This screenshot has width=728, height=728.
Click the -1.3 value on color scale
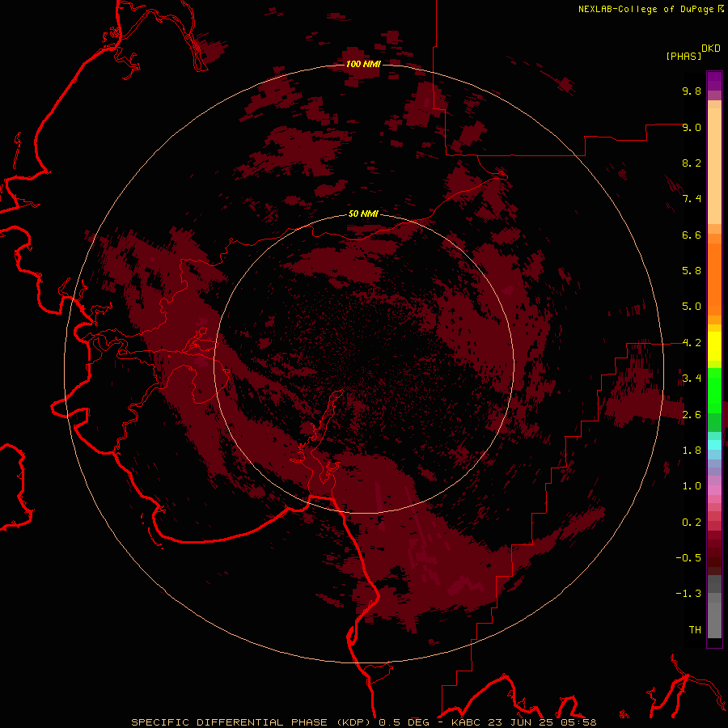coord(688,594)
